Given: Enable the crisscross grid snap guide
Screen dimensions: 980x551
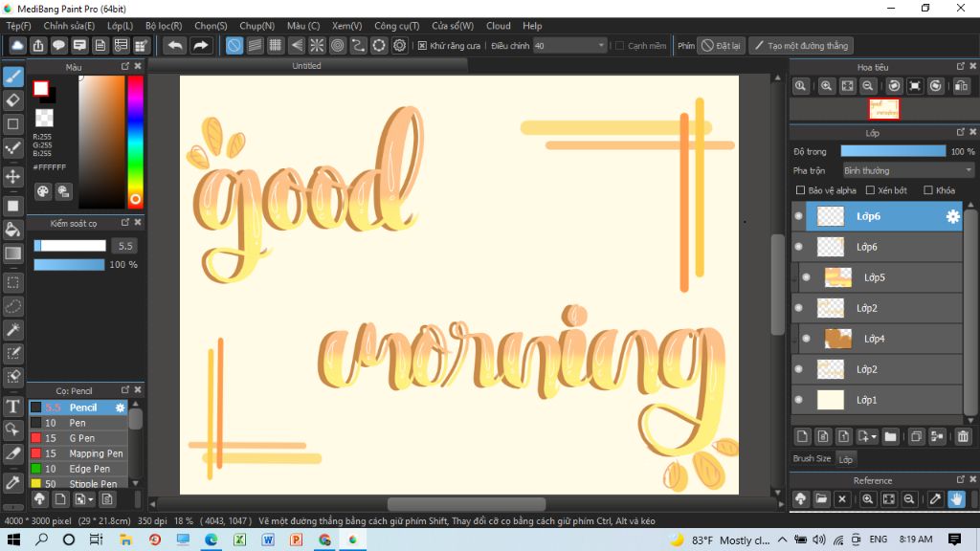Looking at the screenshot, I should click(276, 46).
